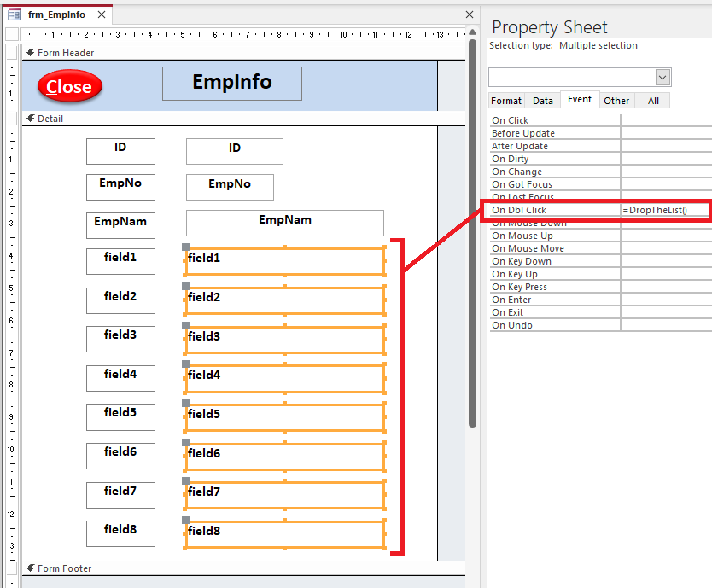Click the On Key Press value field
Viewport: 712px width, 588px height.
coord(666,286)
